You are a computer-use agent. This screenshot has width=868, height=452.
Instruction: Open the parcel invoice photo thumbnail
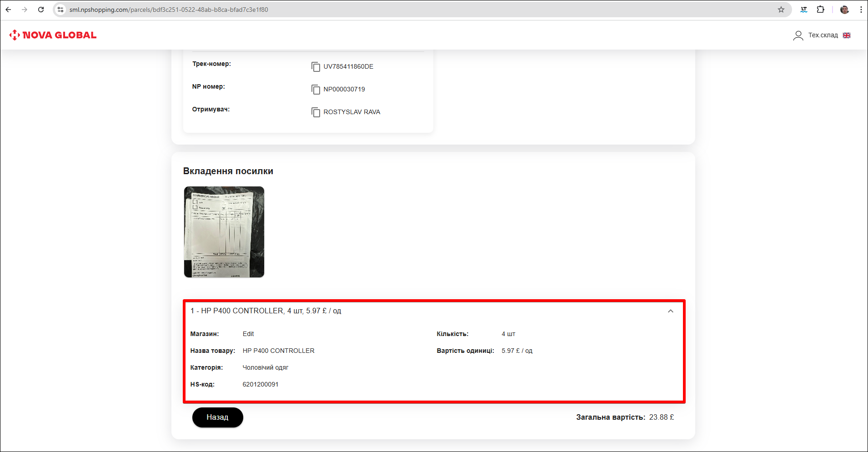[224, 232]
